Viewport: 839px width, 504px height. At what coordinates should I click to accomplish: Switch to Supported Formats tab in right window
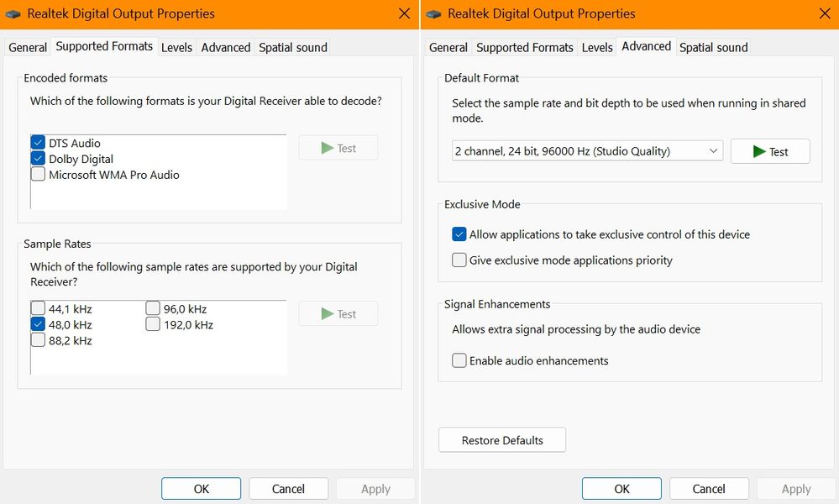tap(524, 48)
